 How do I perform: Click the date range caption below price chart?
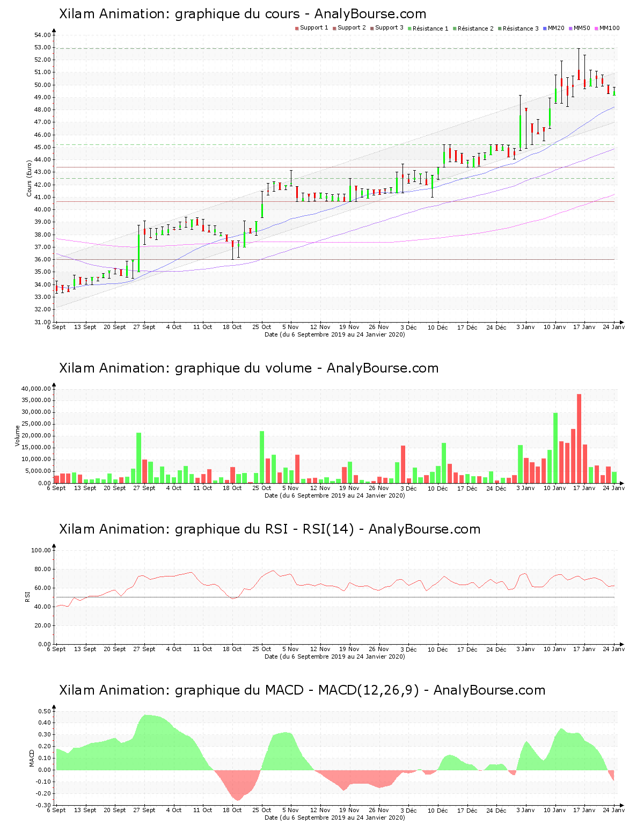coord(335,334)
